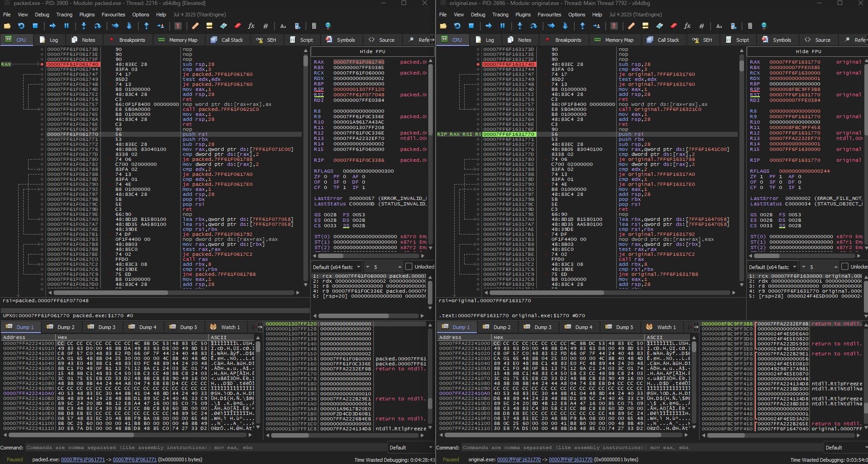Open Default x64 fastcall dropdown in original.exe
Viewport: 868px width, 464px height.
[x=773, y=267]
